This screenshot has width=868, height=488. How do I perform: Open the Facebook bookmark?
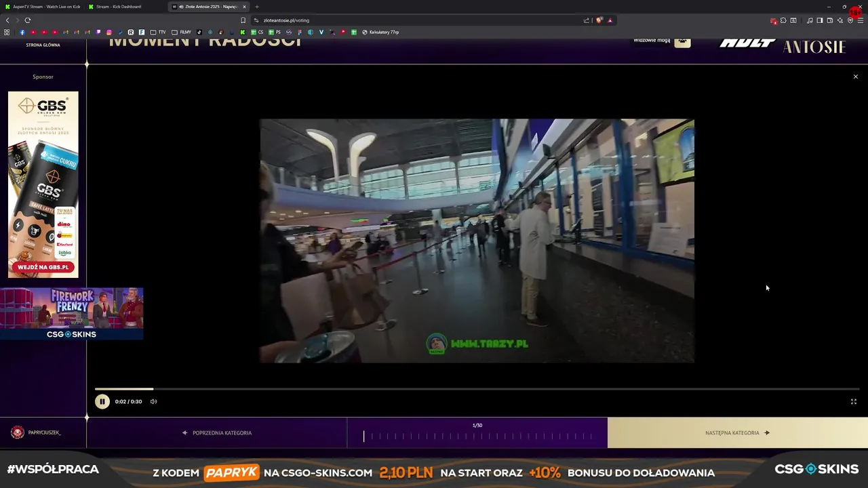(22, 32)
